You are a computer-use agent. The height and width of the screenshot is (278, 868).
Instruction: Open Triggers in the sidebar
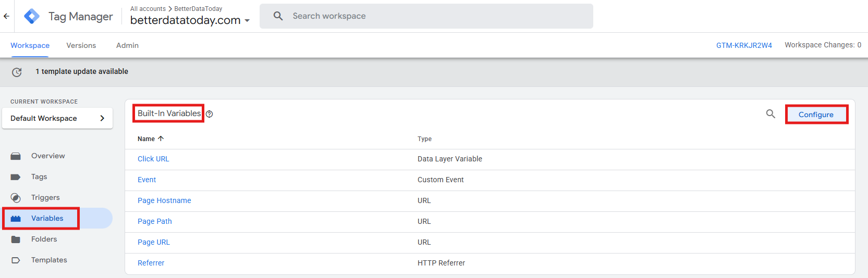point(45,197)
